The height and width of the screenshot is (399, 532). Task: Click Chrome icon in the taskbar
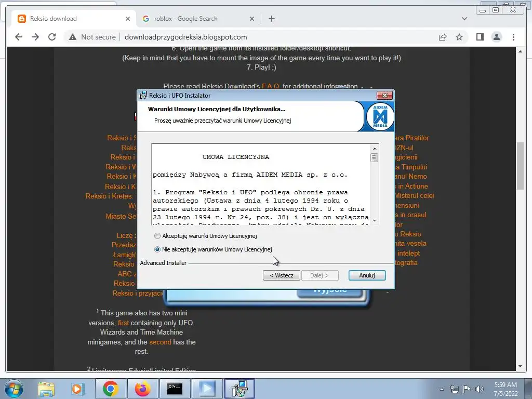(111, 389)
